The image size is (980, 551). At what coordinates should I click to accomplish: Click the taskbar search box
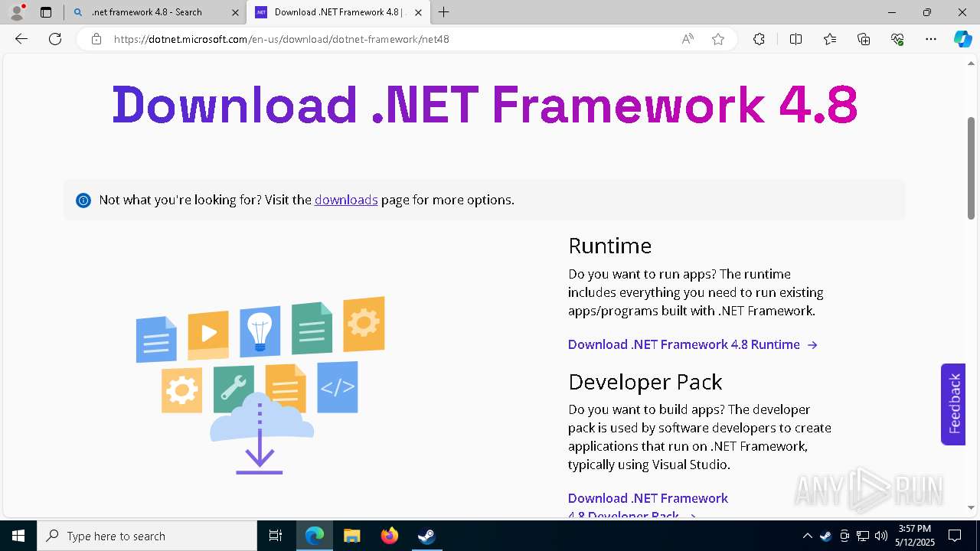coord(147,536)
